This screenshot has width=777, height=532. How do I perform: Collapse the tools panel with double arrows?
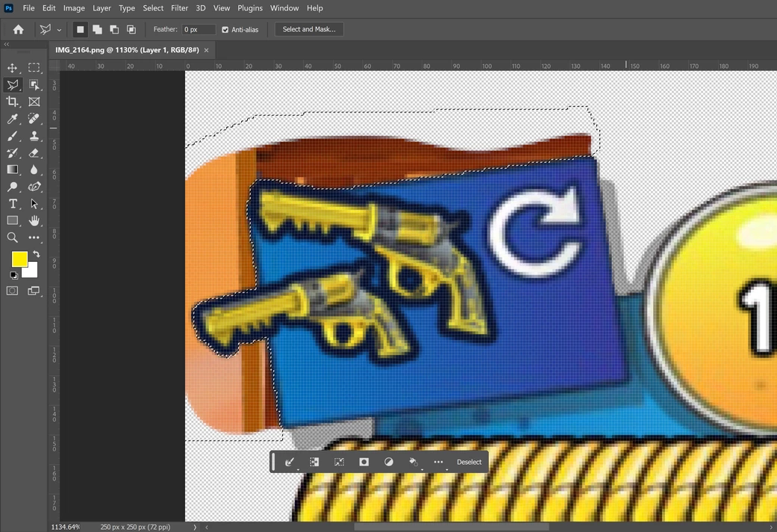point(7,44)
